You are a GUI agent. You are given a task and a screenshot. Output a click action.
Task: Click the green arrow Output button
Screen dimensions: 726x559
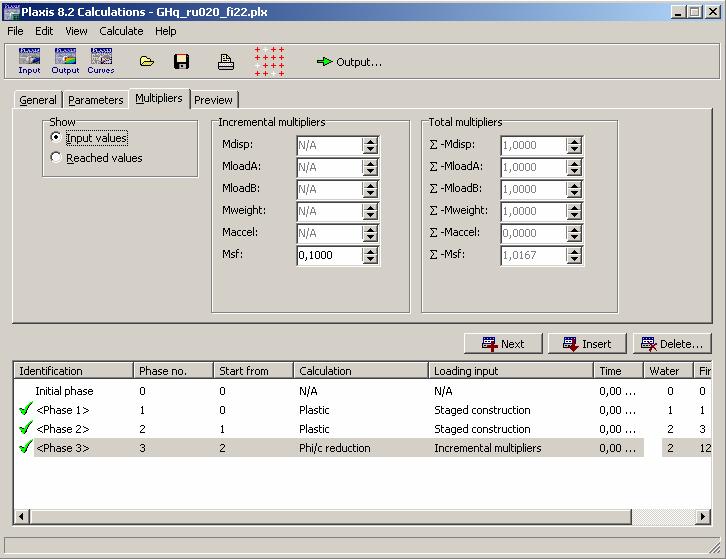350,62
